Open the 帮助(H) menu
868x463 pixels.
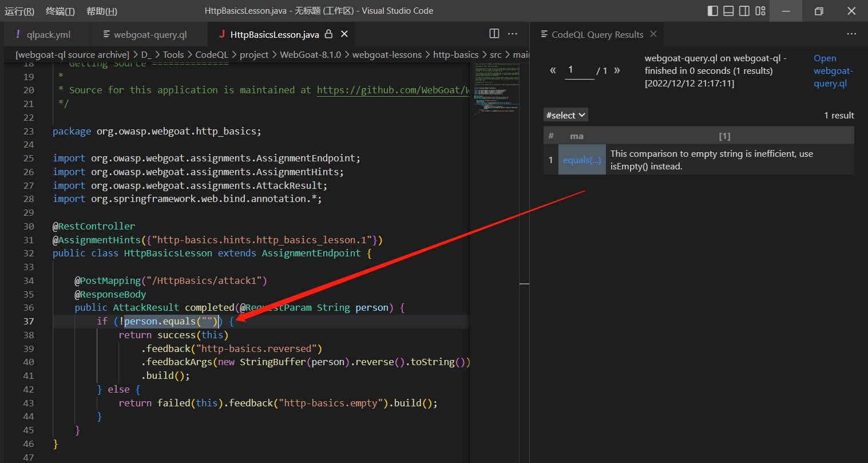pyautogui.click(x=102, y=11)
